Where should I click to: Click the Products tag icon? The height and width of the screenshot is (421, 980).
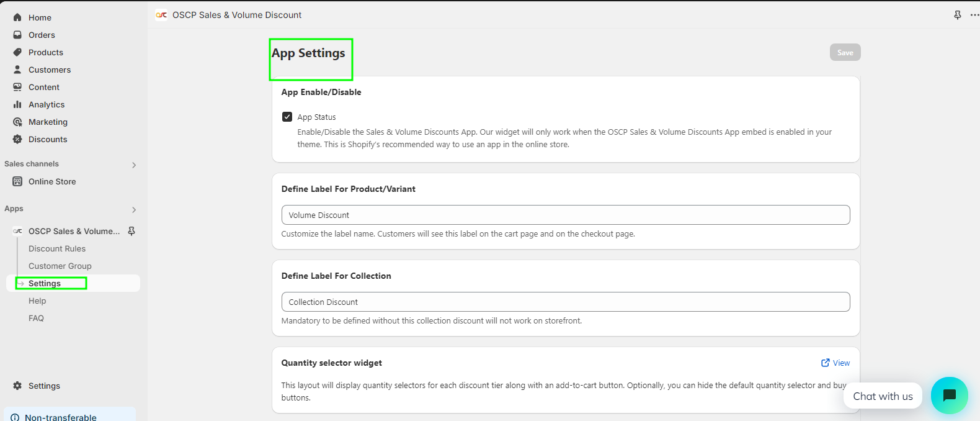pos(17,52)
